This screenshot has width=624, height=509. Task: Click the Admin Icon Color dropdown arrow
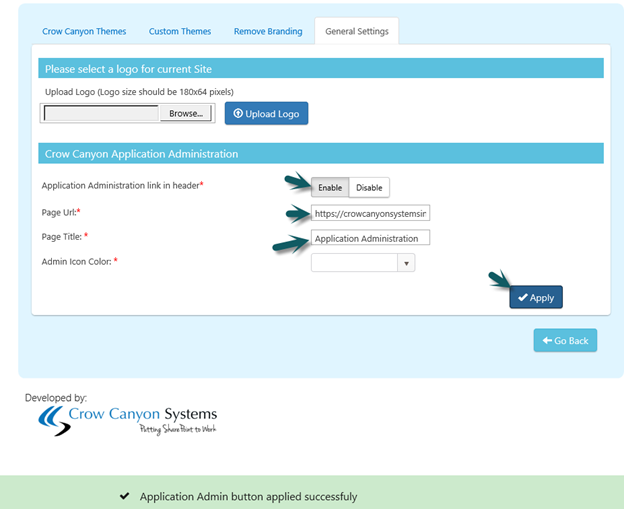point(406,263)
